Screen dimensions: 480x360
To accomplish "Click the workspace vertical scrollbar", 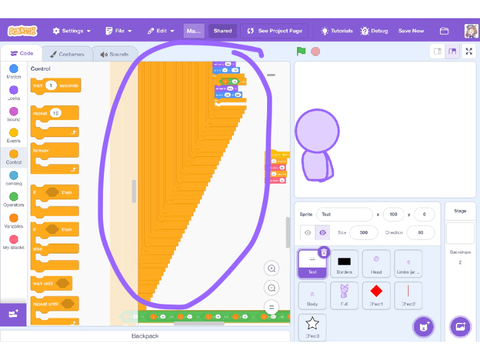I will click(288, 232).
